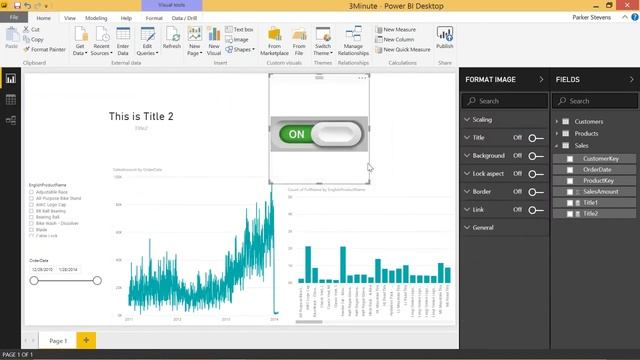Image resolution: width=640 pixels, height=360 pixels.
Task: Add a New Page
Action: (195, 41)
